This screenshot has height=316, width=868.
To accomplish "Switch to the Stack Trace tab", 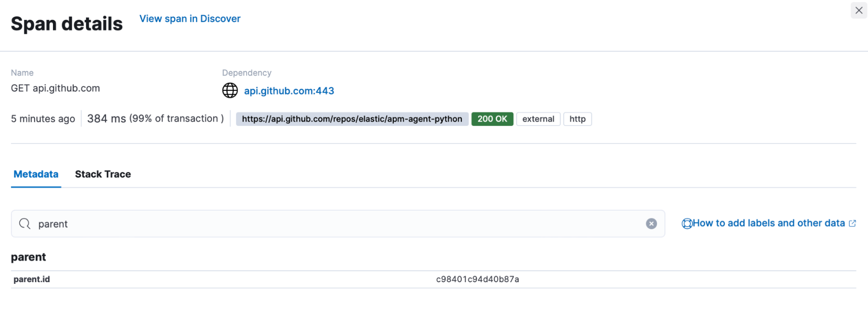I will coord(103,174).
